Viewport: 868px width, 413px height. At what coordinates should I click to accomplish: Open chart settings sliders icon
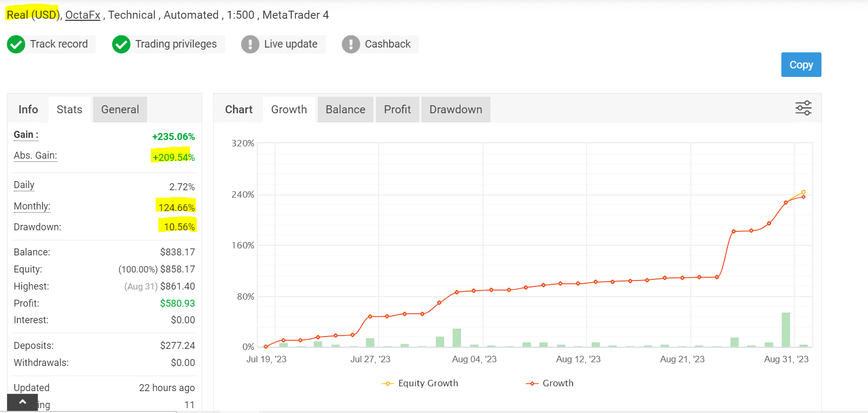[x=803, y=108]
